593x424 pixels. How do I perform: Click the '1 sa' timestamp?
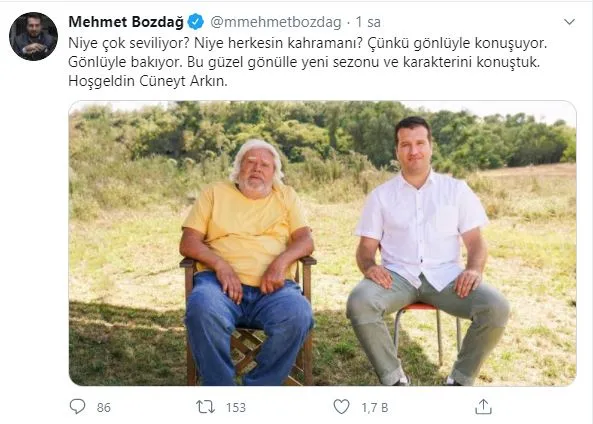click(x=368, y=22)
